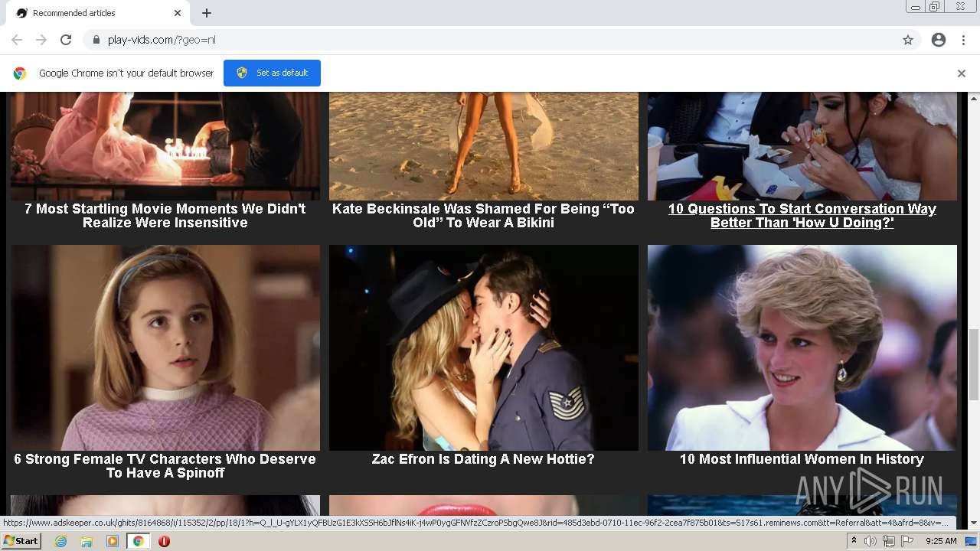Click the page vertical scrollbar thumb
This screenshot has width=980, height=551.
tap(974, 364)
